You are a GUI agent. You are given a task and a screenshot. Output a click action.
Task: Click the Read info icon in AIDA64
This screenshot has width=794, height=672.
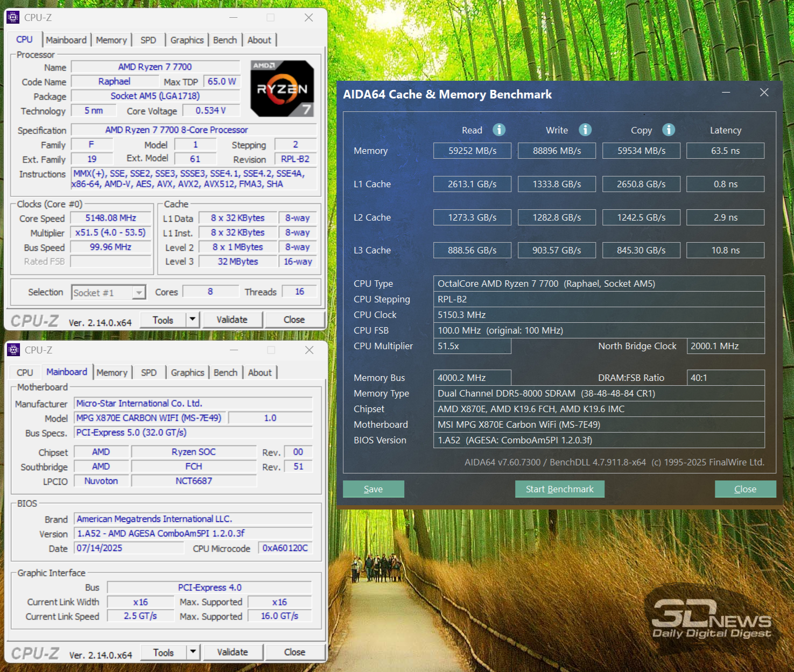(499, 130)
